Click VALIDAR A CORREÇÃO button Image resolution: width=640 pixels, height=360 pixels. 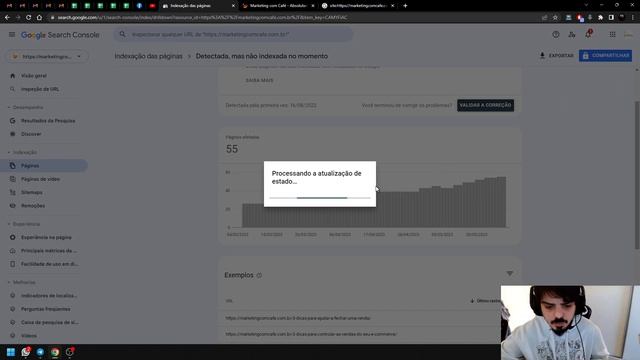(x=485, y=105)
